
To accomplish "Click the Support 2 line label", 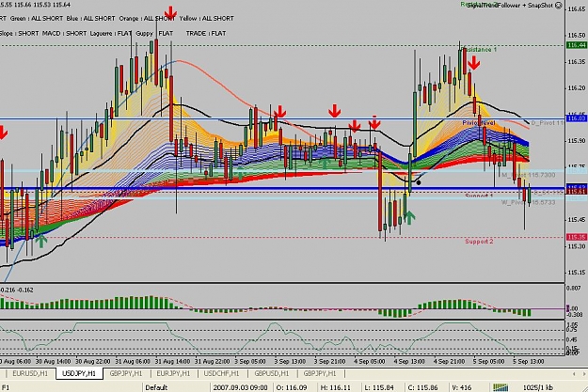I will pyautogui.click(x=479, y=242).
